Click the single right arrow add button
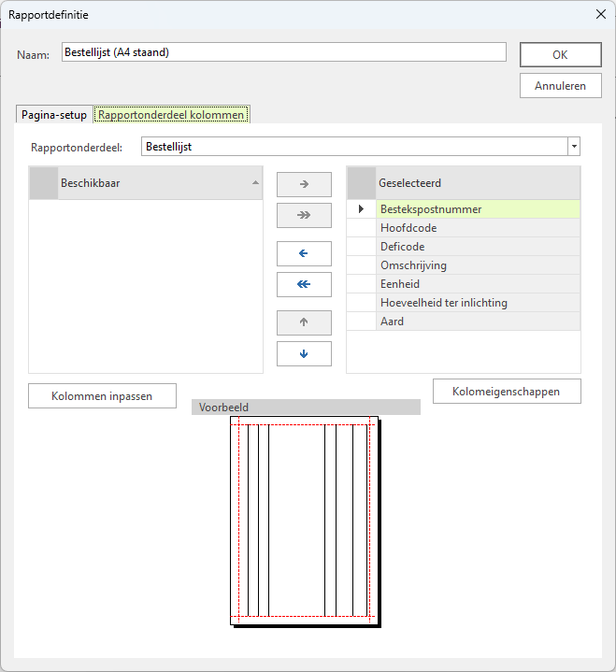 tap(304, 184)
